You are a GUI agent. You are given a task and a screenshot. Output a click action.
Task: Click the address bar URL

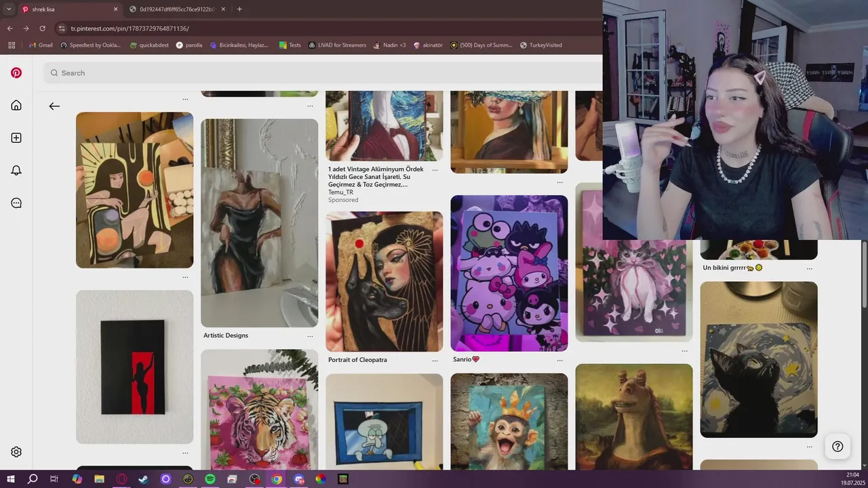coord(130,28)
